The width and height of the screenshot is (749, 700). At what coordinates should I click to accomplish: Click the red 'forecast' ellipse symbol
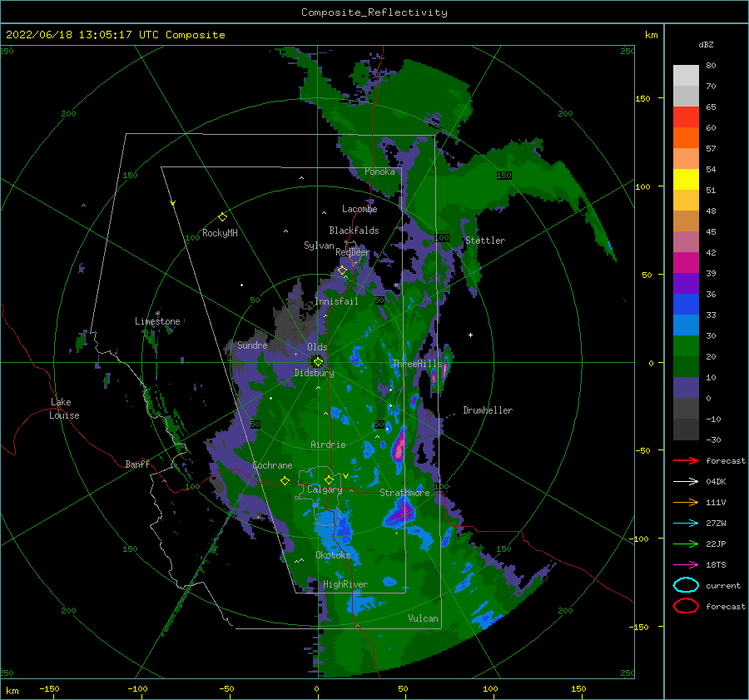[686, 606]
